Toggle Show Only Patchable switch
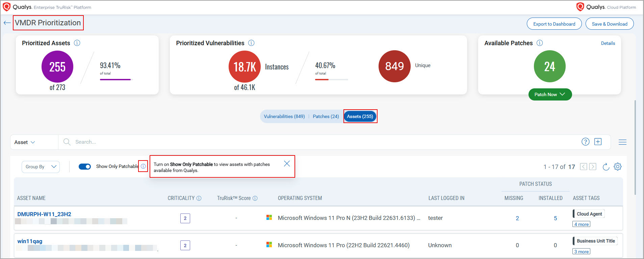The image size is (644, 259). [x=85, y=167]
